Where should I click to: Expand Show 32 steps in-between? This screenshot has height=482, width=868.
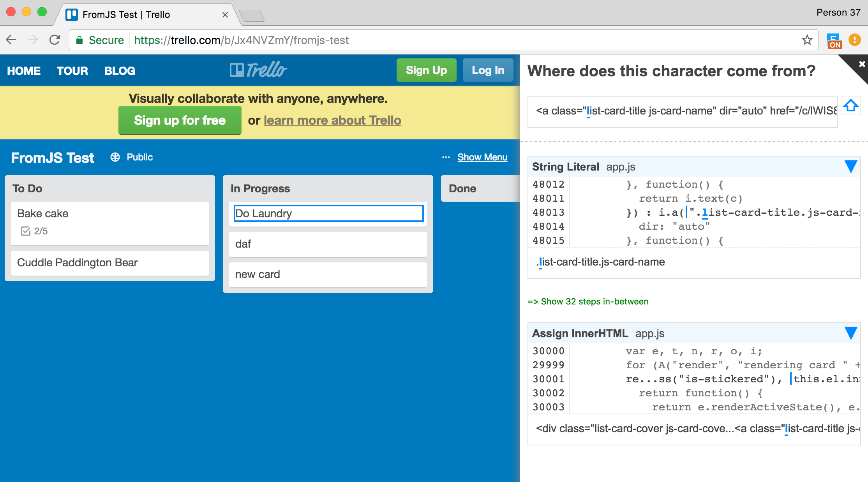pyautogui.click(x=588, y=301)
